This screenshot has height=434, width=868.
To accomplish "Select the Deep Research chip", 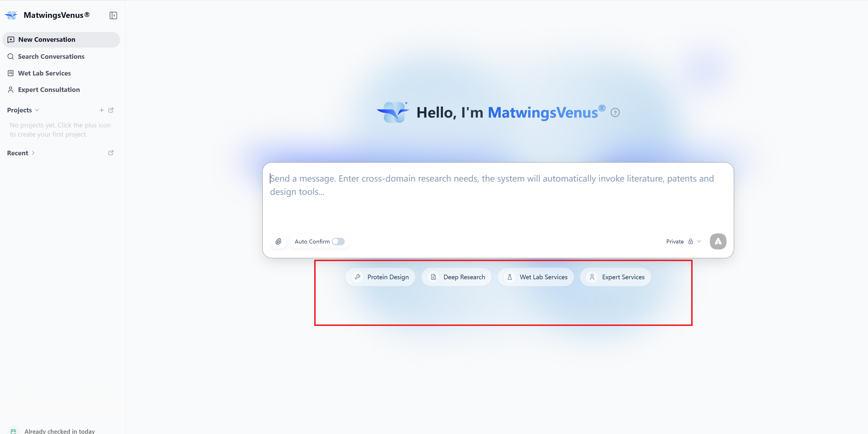I will (456, 277).
